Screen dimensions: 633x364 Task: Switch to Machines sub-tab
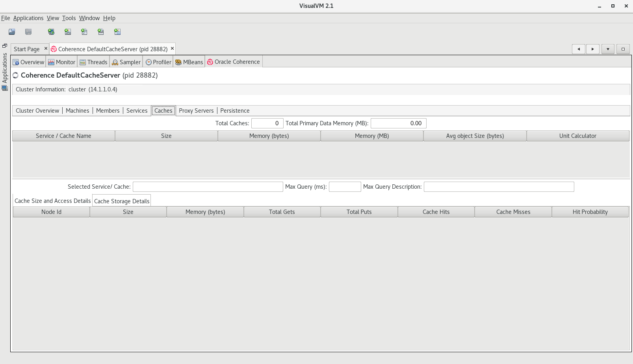(x=78, y=111)
